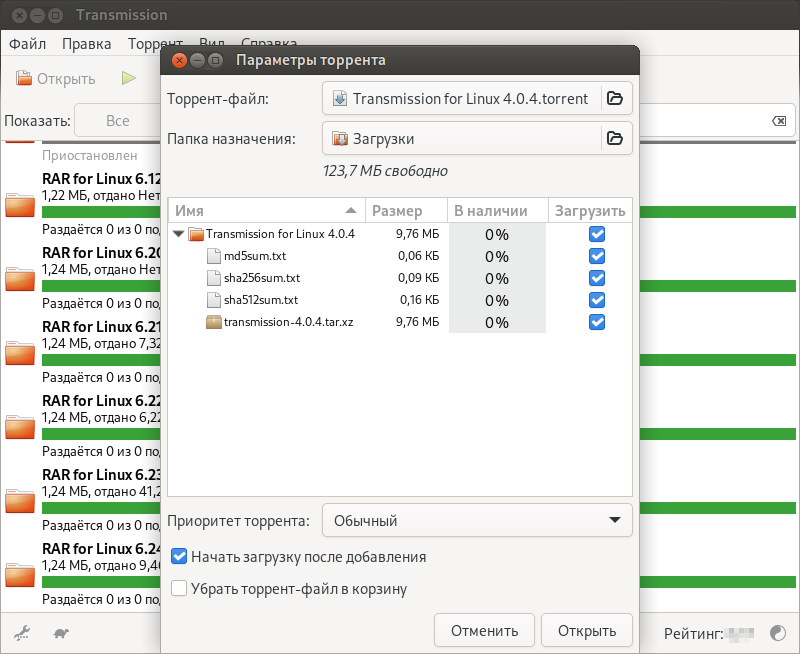The width and height of the screenshot is (800, 654).
Task: Uncheck download checkbox for sha256sum.txt
Action: (597, 278)
